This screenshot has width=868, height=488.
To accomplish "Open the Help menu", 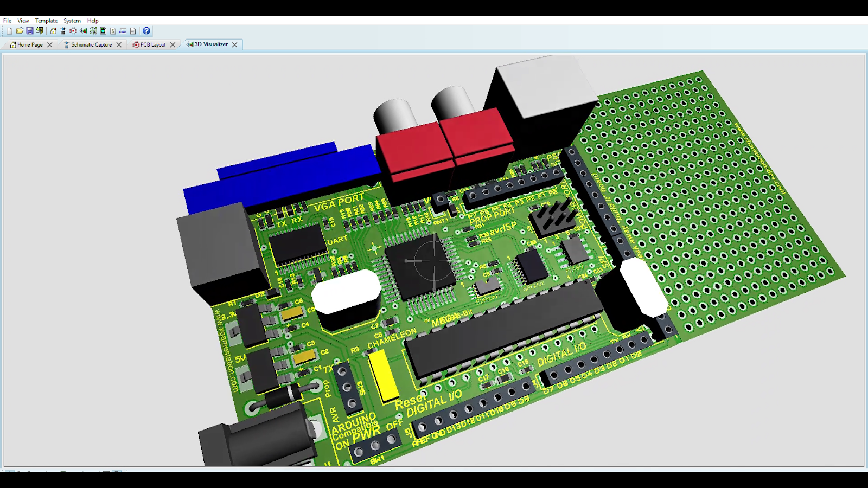I will tap(93, 21).
